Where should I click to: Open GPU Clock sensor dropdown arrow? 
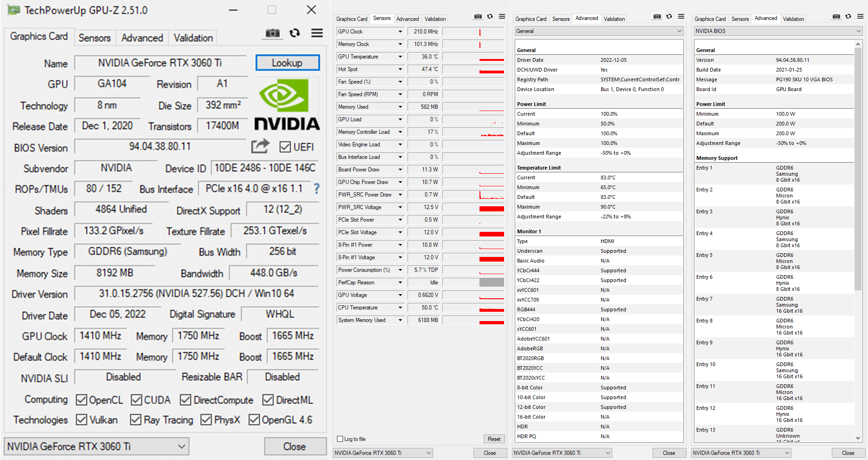(400, 32)
